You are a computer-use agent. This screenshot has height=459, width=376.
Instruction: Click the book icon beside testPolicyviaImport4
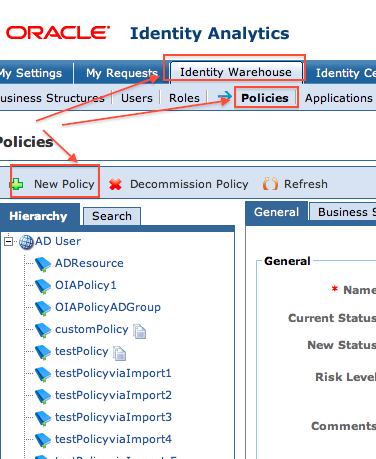43,440
